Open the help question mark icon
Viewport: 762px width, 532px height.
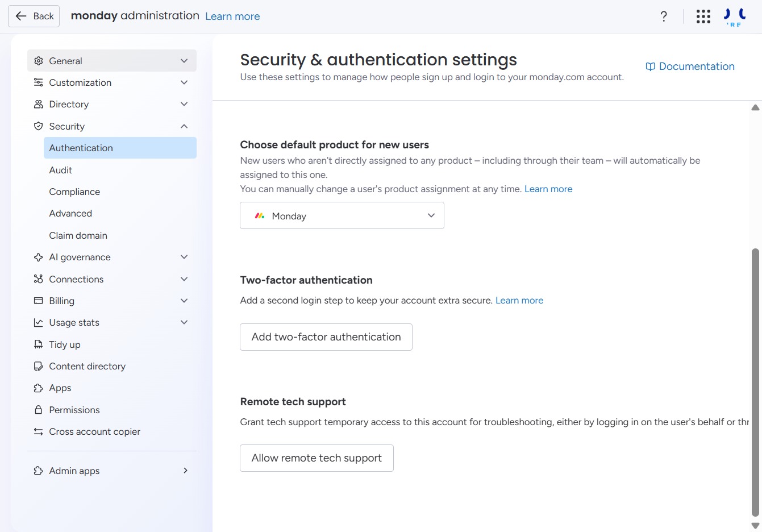click(x=664, y=16)
